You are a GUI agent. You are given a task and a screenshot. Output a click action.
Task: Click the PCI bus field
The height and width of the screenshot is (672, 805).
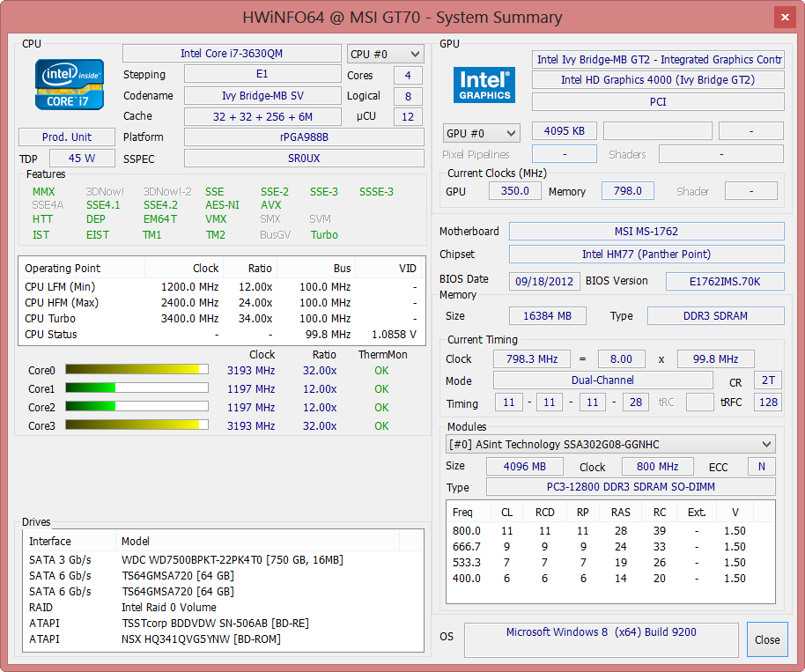(658, 101)
